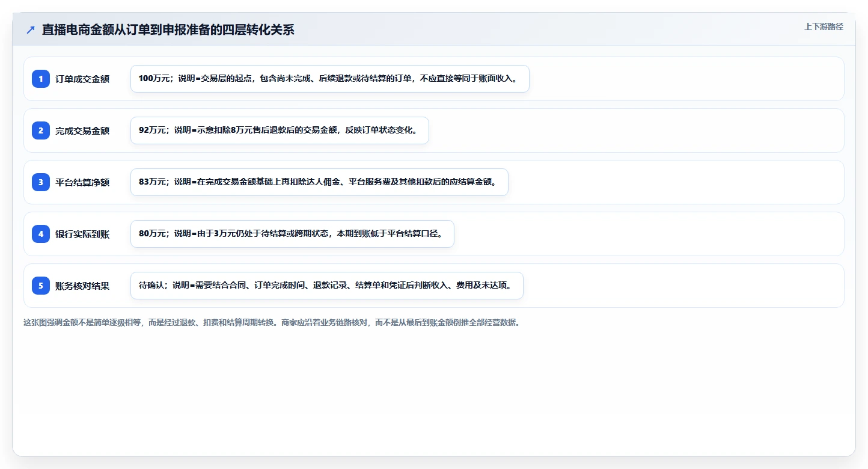The width and height of the screenshot is (868, 469).
Task: Select the 银行实际到账 label
Action: point(82,234)
